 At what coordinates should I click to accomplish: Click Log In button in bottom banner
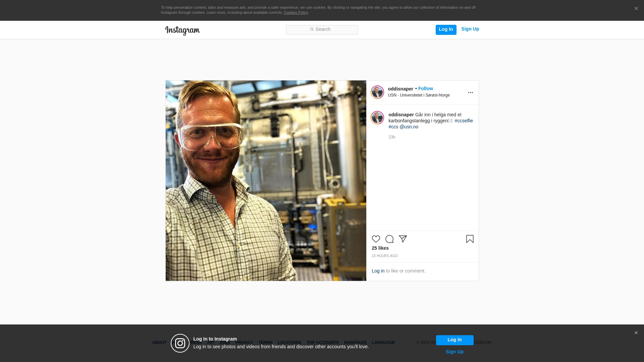click(x=454, y=340)
